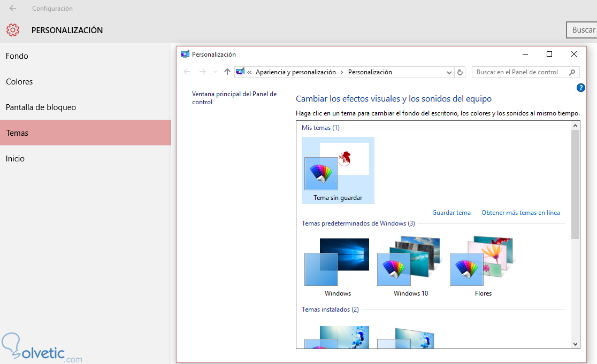
Task: Click the search magnifier icon
Action: click(572, 72)
